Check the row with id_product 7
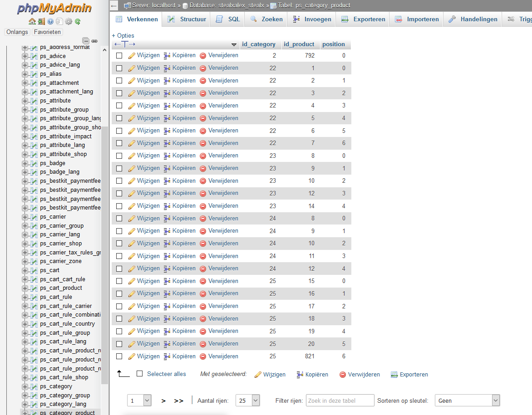This screenshot has width=532, height=415. pyautogui.click(x=119, y=143)
